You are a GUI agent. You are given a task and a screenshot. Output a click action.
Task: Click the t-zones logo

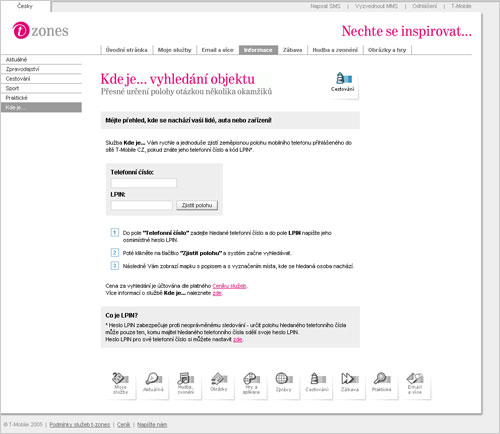[x=40, y=30]
